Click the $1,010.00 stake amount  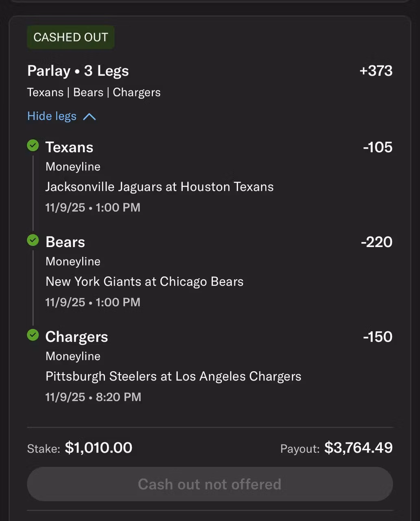pos(98,448)
